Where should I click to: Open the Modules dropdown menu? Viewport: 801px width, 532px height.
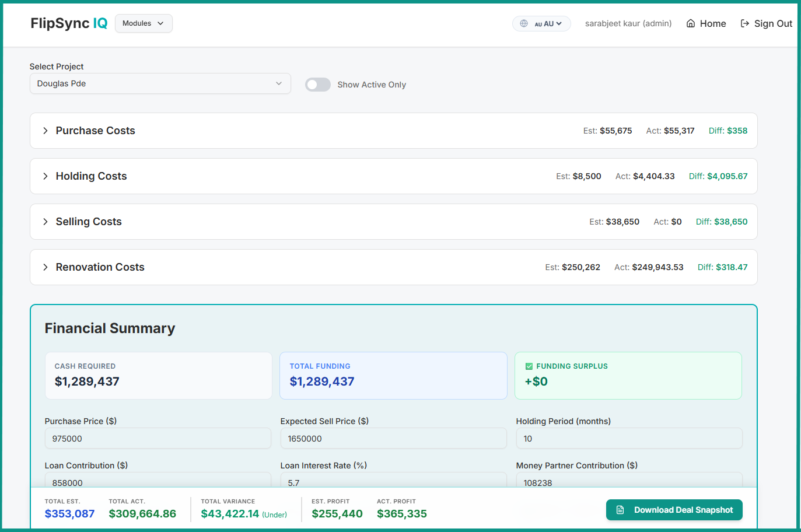144,23
